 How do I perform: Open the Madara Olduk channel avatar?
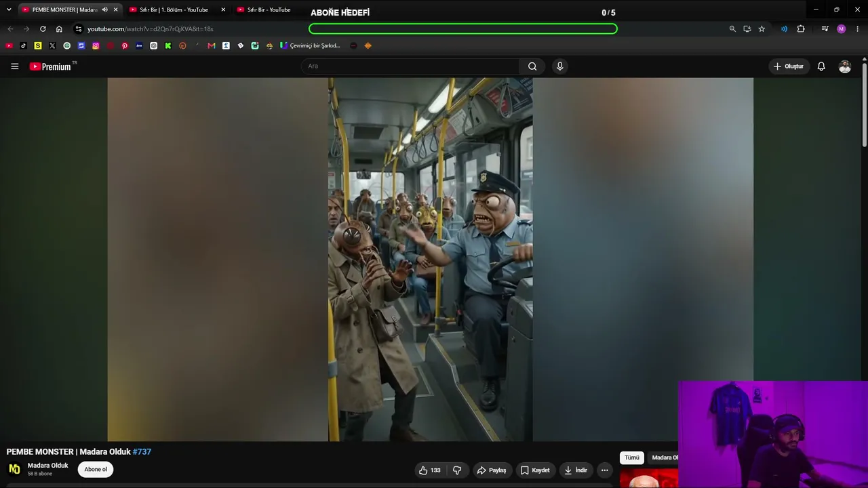tap(14, 469)
